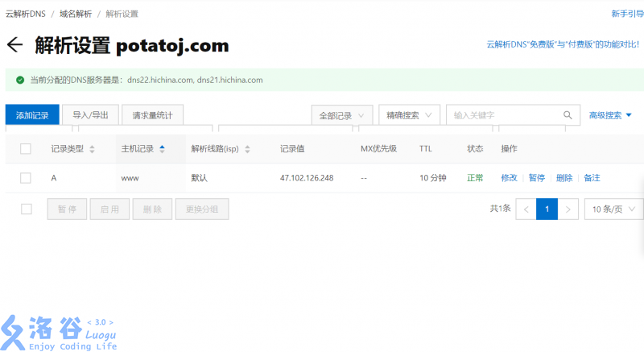644x352 pixels.
Task: Click the Luogu logo
Action: 59,331
